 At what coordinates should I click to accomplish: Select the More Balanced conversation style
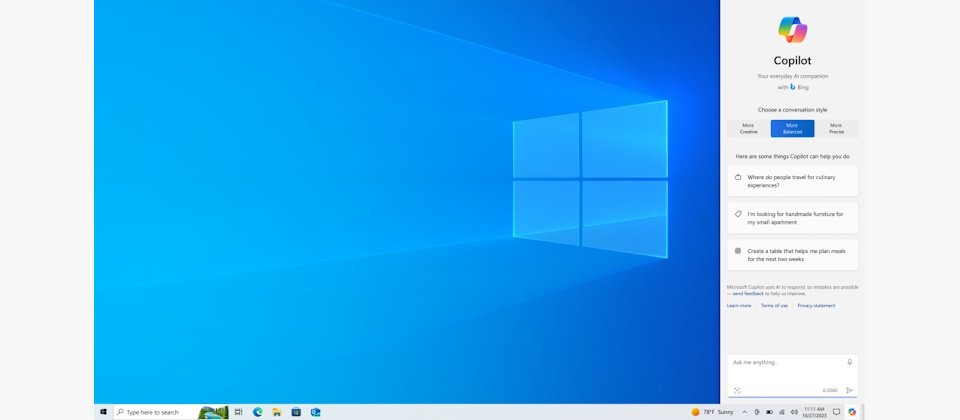pyautogui.click(x=792, y=129)
